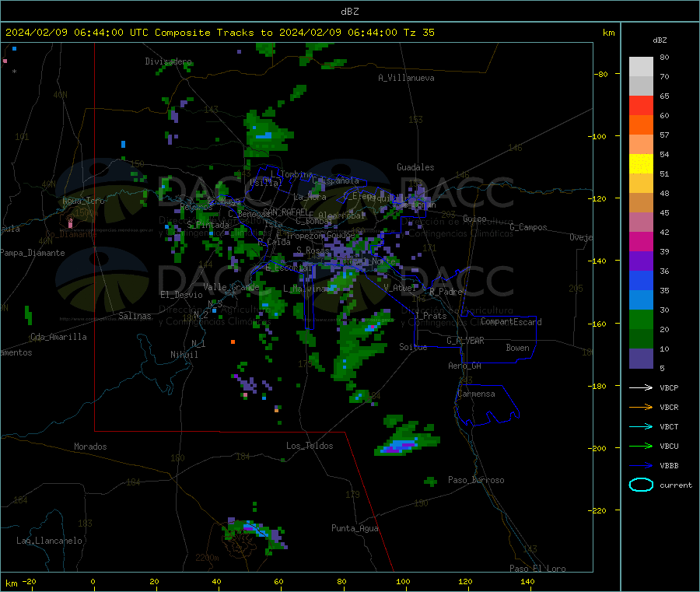Viewport: 700px width, 592px height.
Task: Select the magenta legend color swatch
Action: coord(641,241)
